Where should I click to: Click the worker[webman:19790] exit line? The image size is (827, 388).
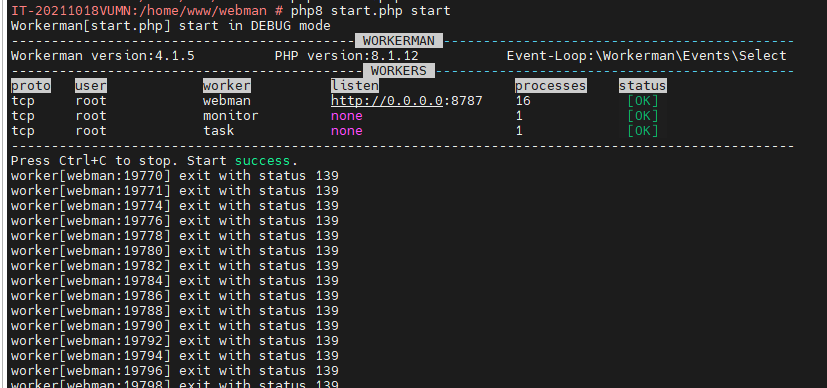point(175,325)
